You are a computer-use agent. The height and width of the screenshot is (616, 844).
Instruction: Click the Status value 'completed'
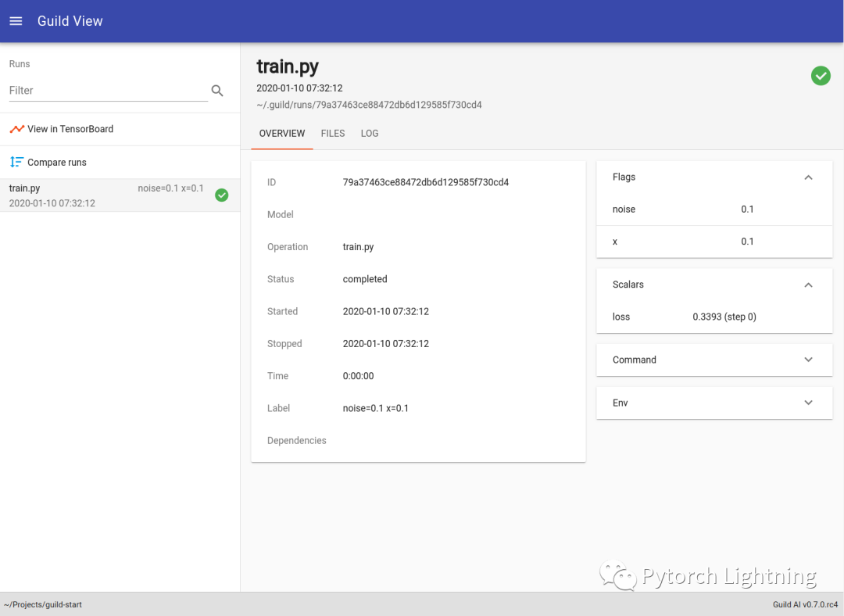point(365,279)
